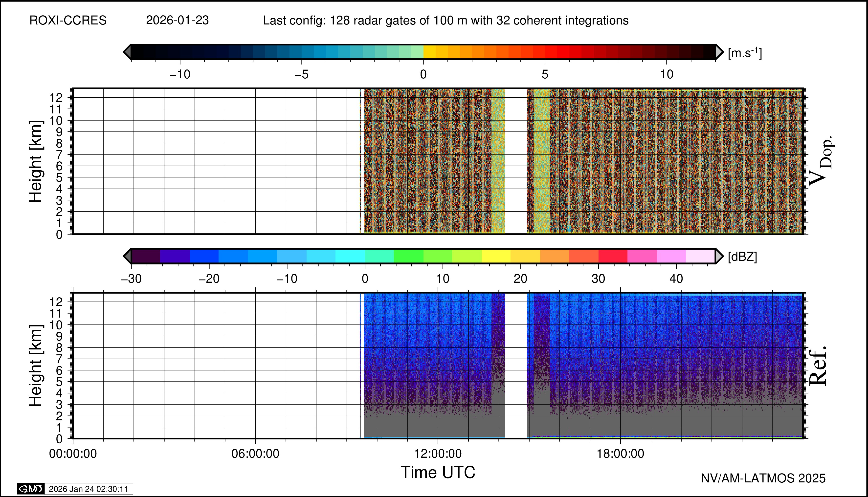Click the GMT logo icon
Image resolution: width=868 pixels, height=497 pixels.
[x=31, y=489]
